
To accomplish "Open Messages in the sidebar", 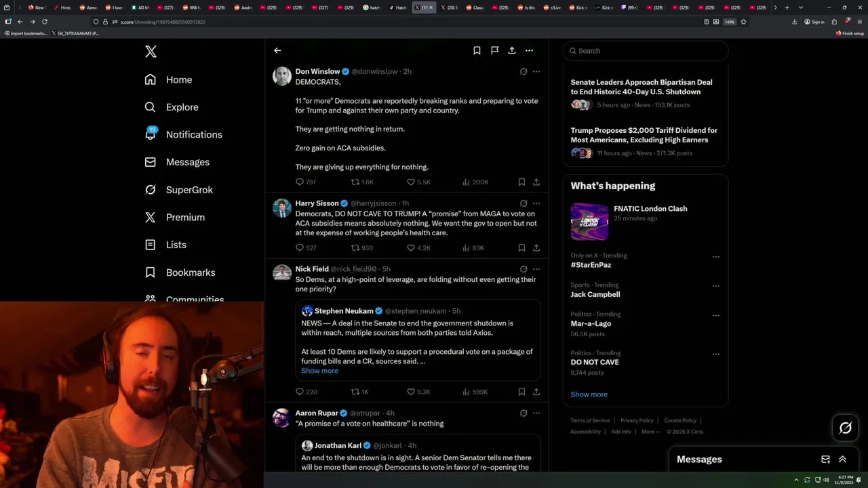I will point(177,162).
